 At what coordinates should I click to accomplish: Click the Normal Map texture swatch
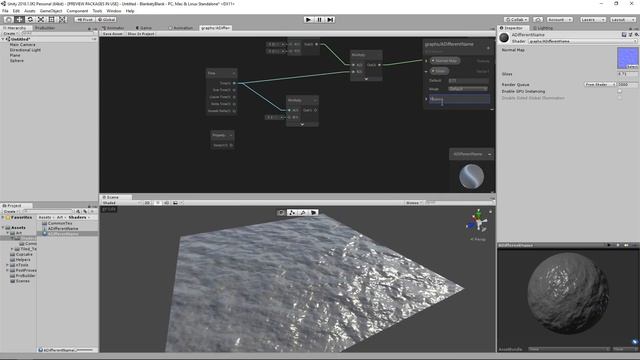point(627,58)
